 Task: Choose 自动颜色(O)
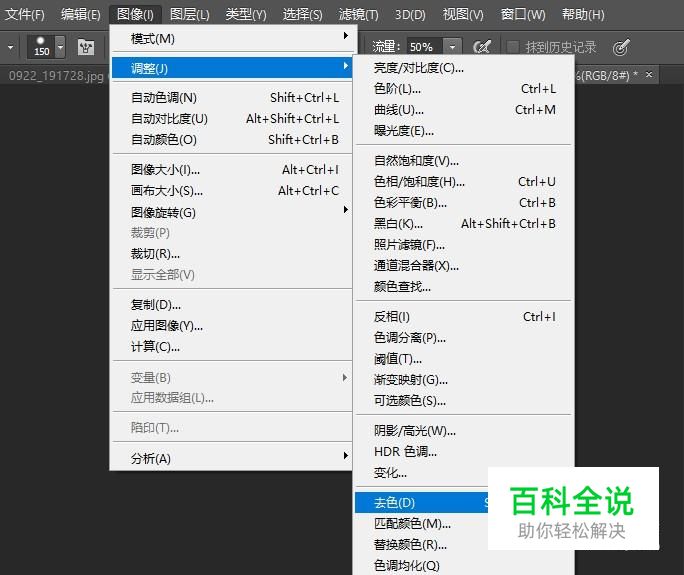point(232,139)
